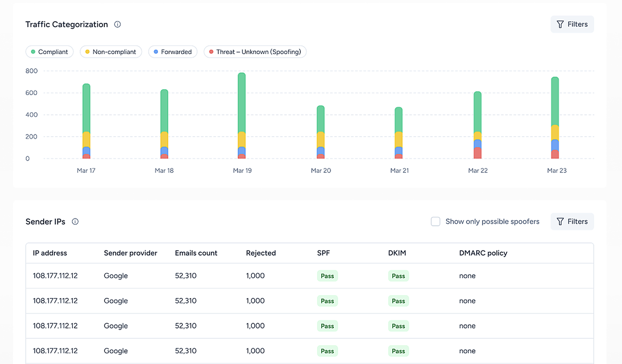
Task: Click the 600 value on the chart axis
Action: [32, 93]
